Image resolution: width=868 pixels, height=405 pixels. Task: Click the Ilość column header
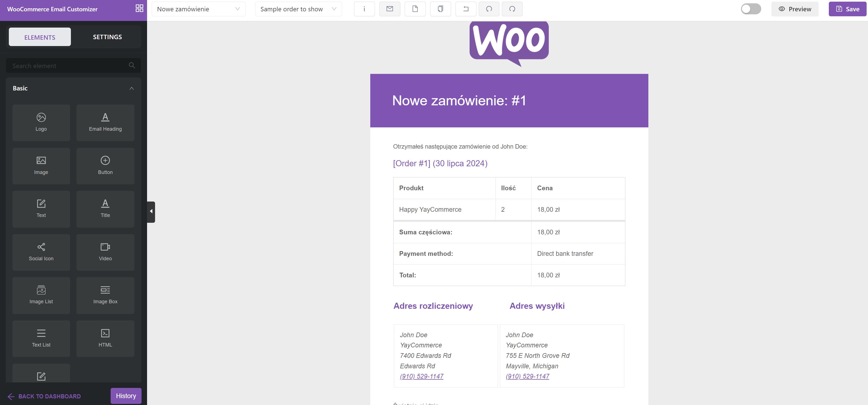coord(508,188)
